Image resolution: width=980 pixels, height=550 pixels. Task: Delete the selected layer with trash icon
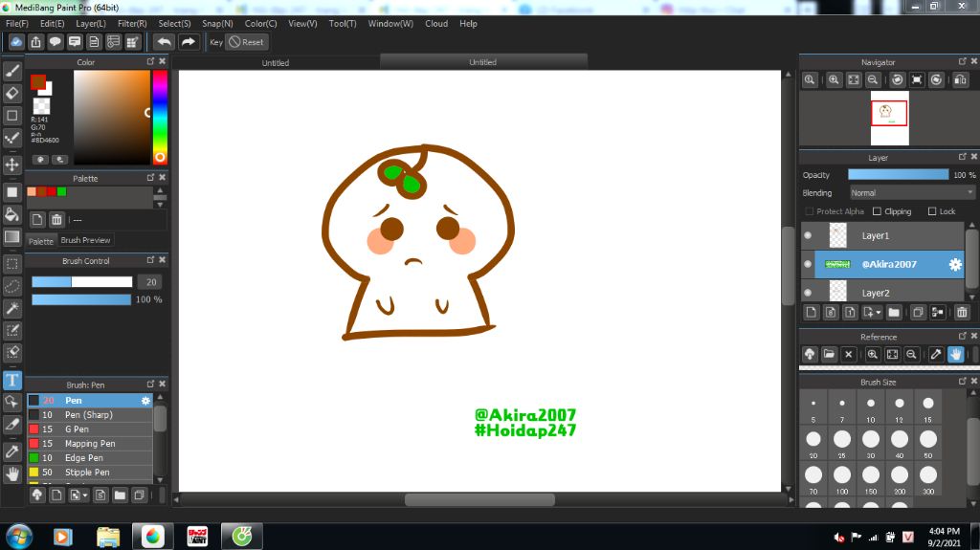coord(961,313)
